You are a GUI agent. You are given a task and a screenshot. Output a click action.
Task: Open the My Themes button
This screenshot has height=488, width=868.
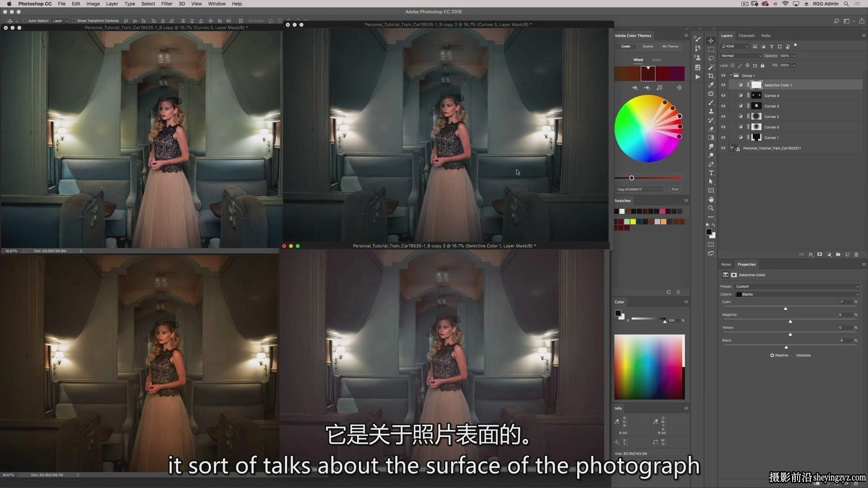[670, 47]
